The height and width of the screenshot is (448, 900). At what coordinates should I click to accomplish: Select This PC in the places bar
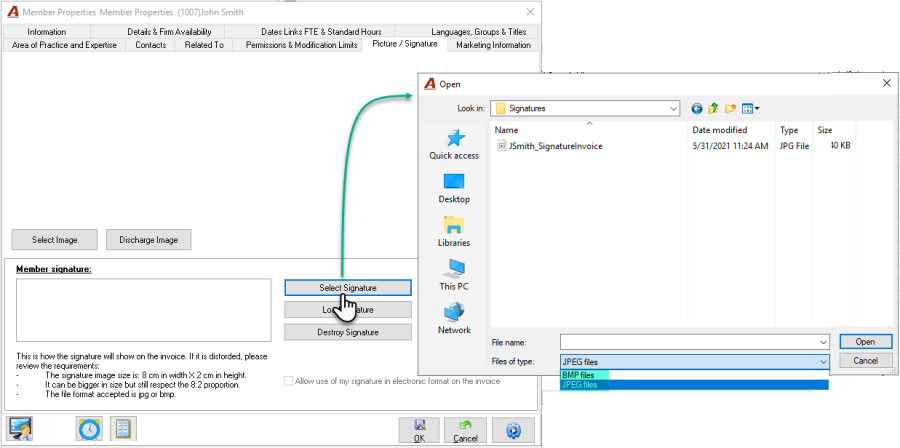[454, 275]
